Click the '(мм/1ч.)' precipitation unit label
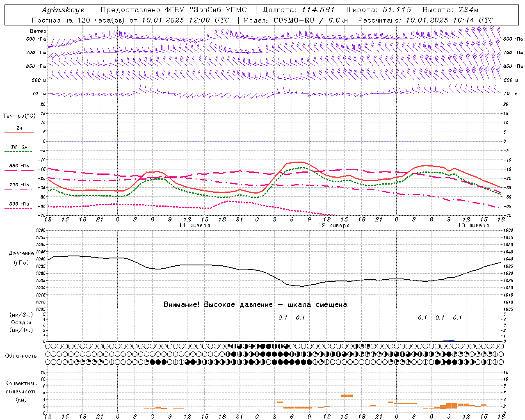Image resolution: width=525 pixels, height=420 pixels. 21,330
